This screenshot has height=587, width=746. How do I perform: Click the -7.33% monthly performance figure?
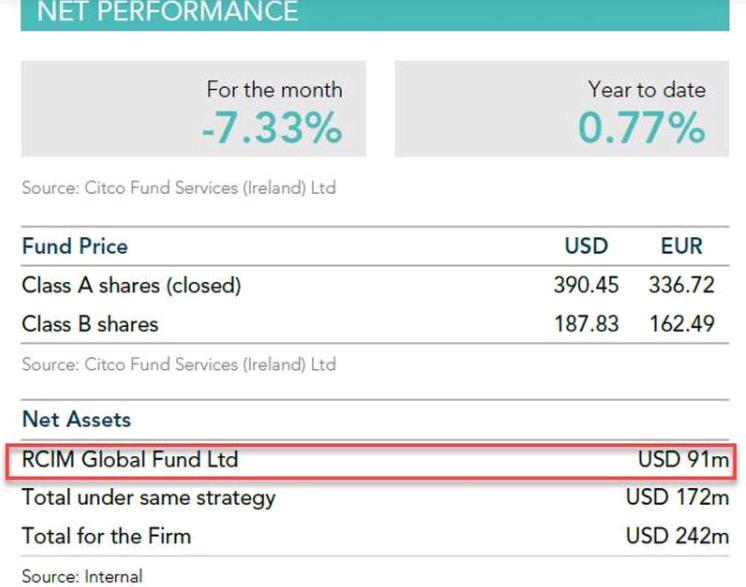click(271, 128)
